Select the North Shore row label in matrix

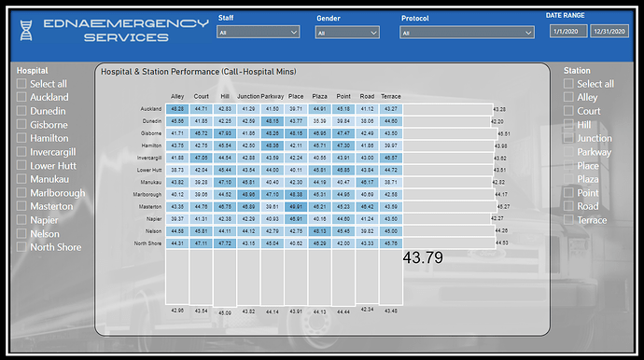[147, 243]
